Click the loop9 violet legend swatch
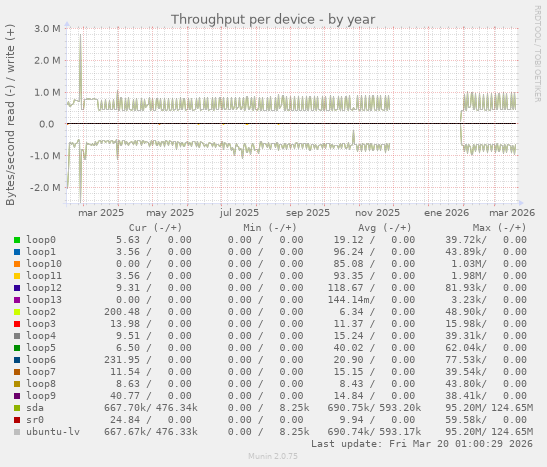 click(x=17, y=396)
